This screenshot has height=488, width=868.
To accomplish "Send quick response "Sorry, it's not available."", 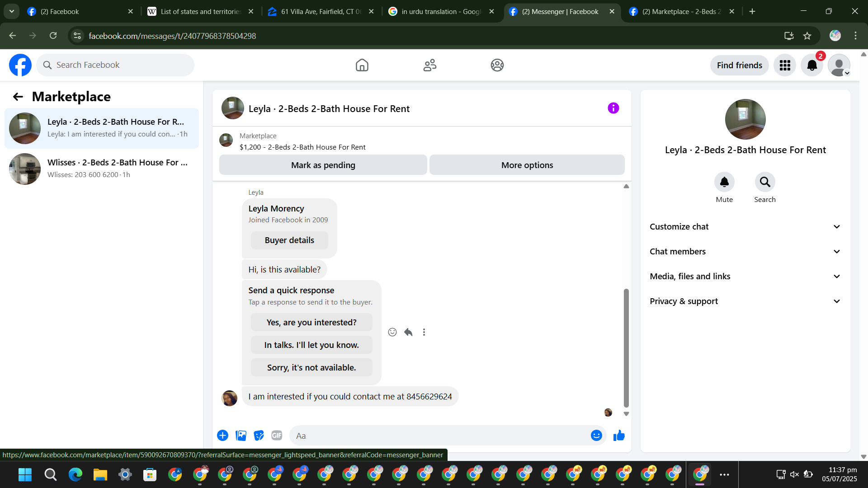I will (x=311, y=367).
